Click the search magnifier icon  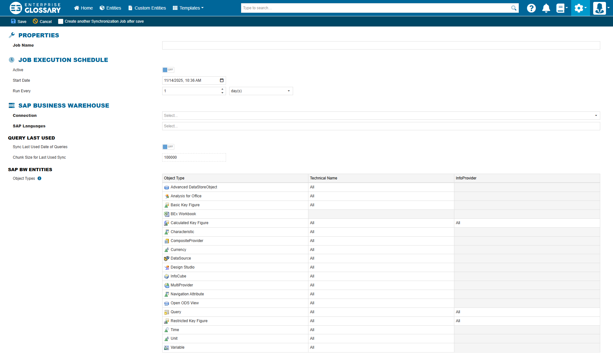point(513,8)
